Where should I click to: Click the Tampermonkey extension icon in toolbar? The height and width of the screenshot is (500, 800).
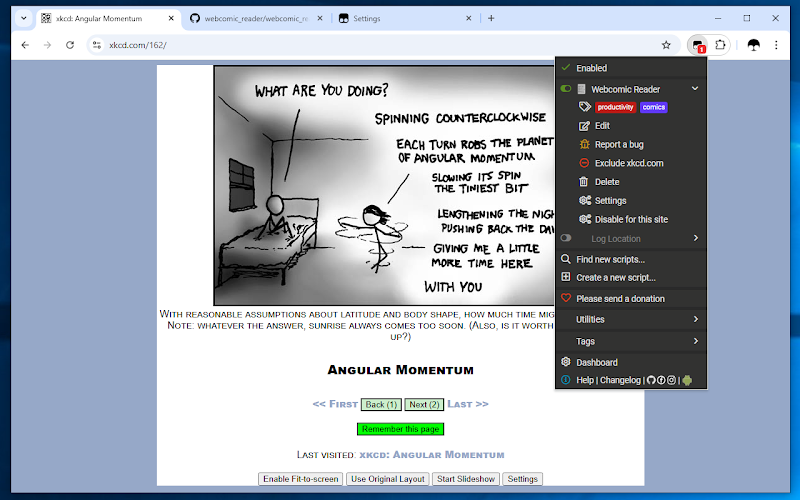click(x=697, y=45)
